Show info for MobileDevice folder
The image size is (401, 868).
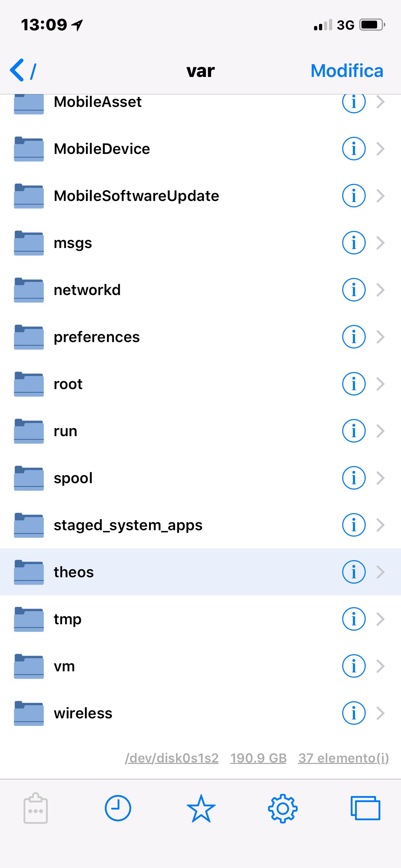coord(354,149)
